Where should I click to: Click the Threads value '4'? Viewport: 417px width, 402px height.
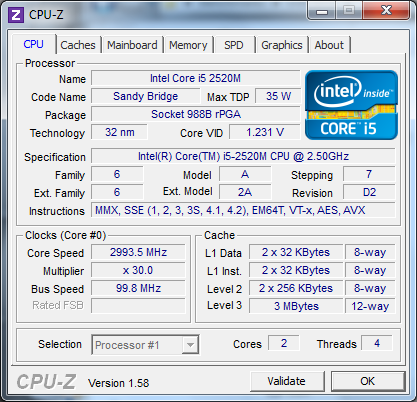point(377,343)
